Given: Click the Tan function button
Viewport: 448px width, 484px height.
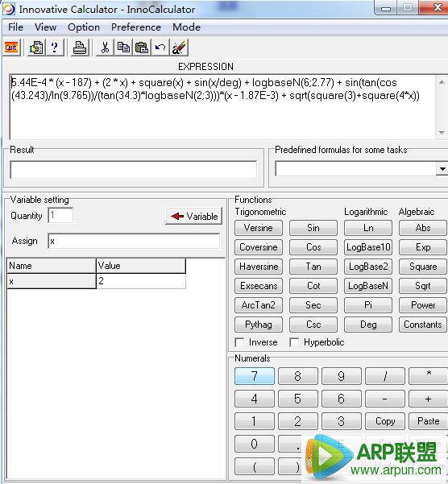Looking at the screenshot, I should 313,267.
